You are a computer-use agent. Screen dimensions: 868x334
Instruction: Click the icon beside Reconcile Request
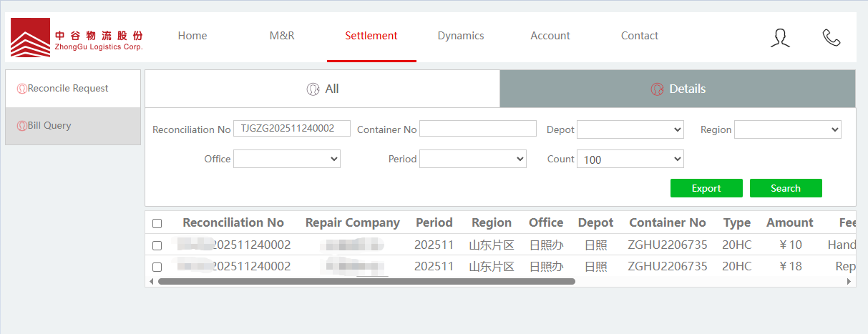coord(21,89)
